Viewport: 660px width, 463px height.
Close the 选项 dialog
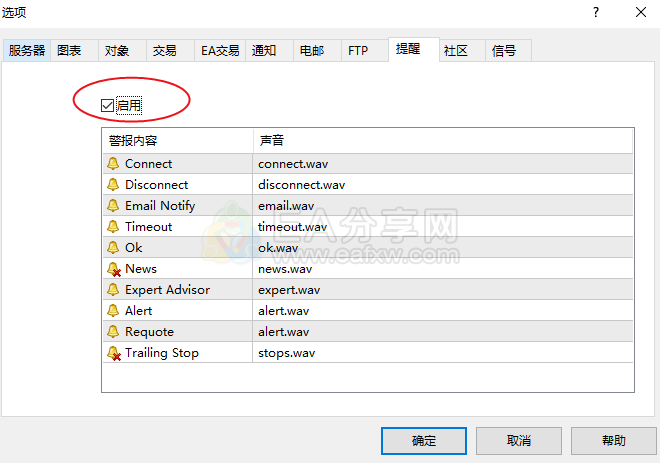click(x=641, y=12)
